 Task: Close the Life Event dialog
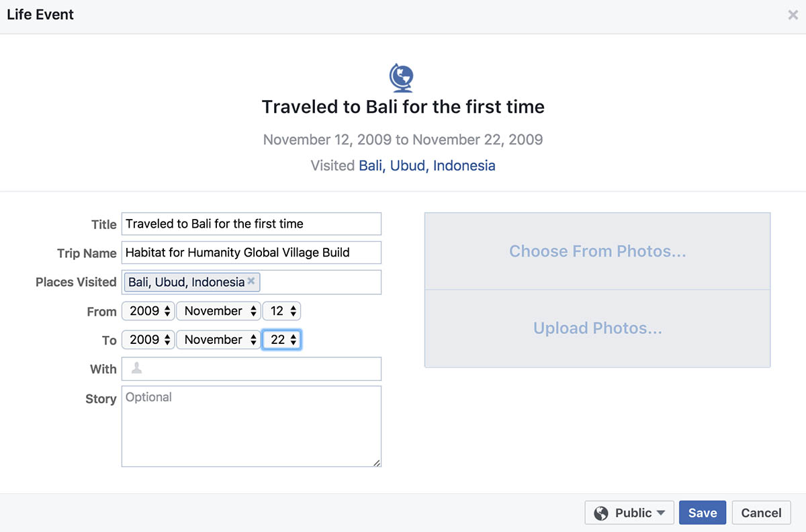pyautogui.click(x=793, y=15)
